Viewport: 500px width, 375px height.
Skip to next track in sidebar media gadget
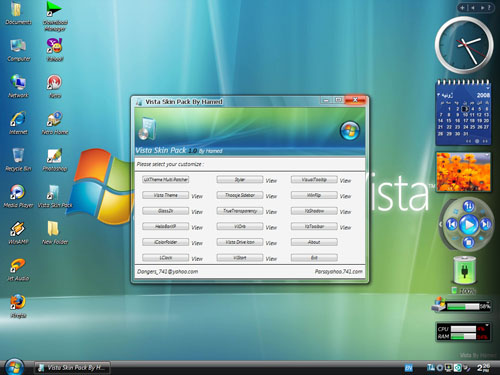485,224
